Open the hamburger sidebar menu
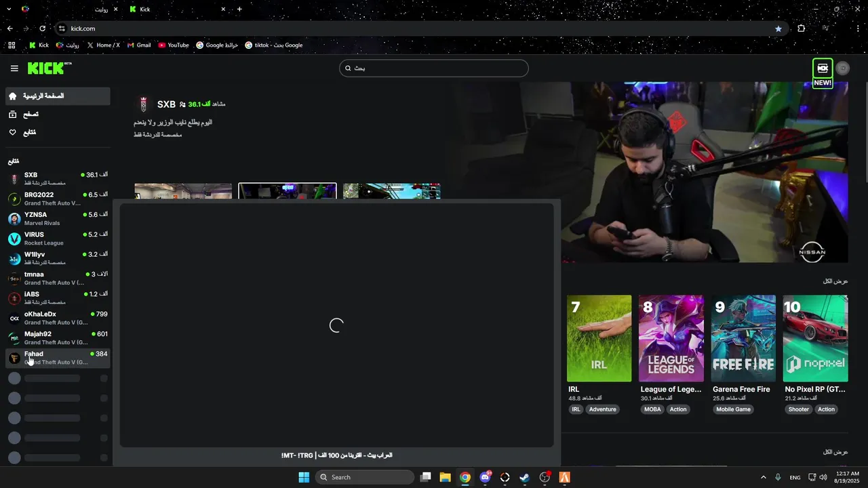 pyautogui.click(x=14, y=68)
